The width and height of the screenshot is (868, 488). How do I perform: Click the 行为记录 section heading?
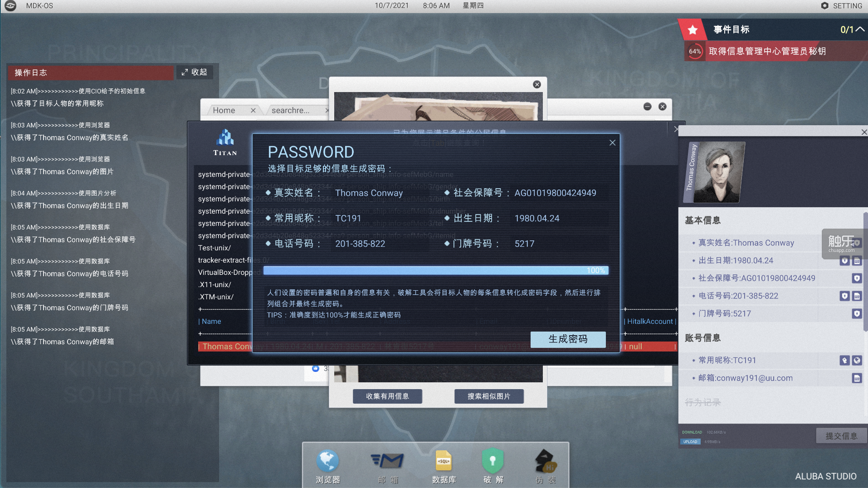click(702, 403)
